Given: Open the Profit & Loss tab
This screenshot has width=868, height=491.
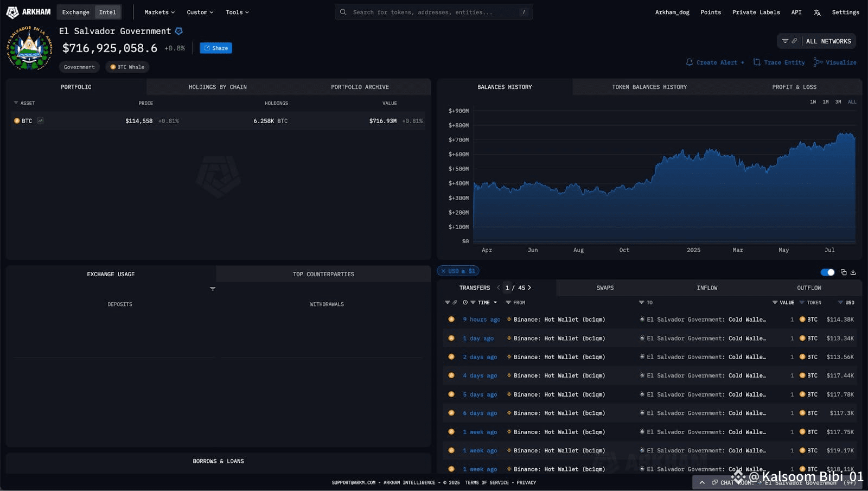Looking at the screenshot, I should pos(794,87).
